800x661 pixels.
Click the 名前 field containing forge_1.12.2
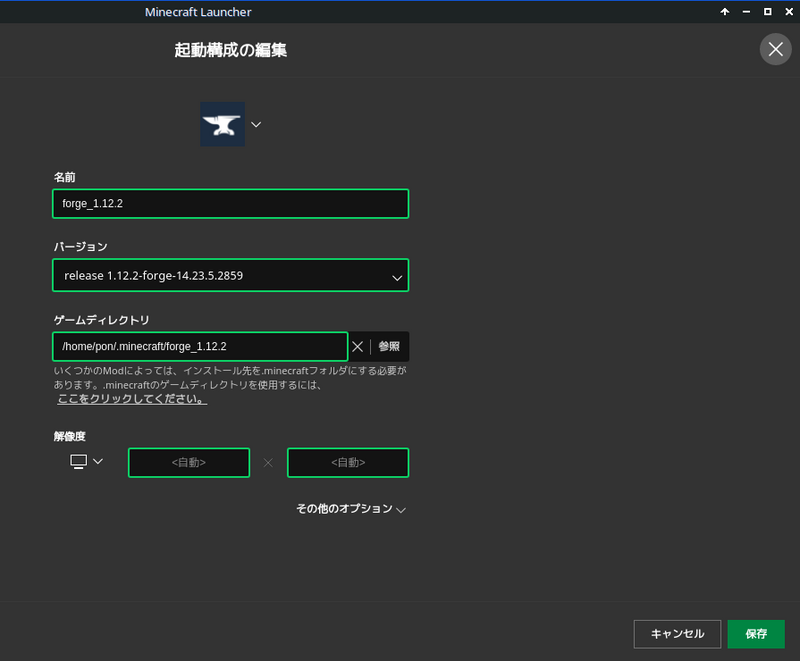point(231,204)
